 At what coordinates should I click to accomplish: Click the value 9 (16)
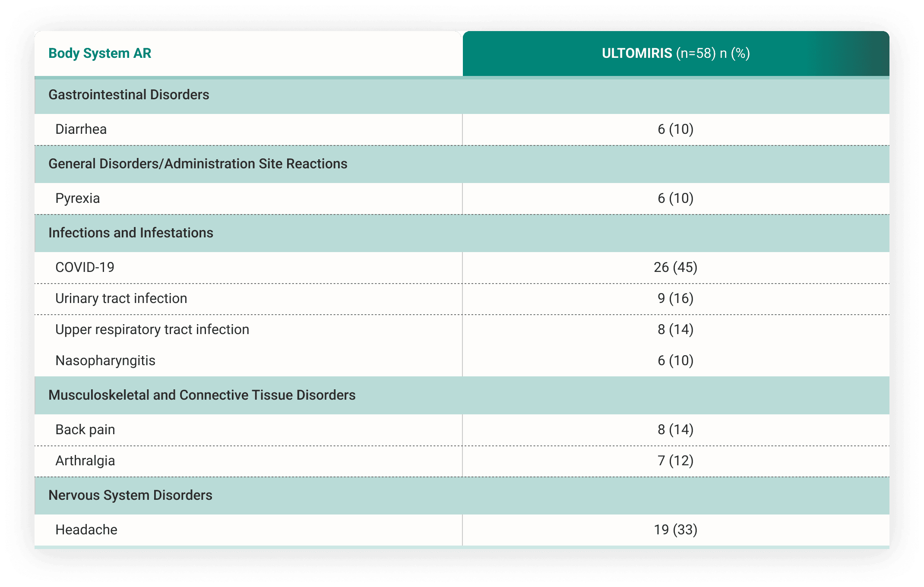(675, 299)
